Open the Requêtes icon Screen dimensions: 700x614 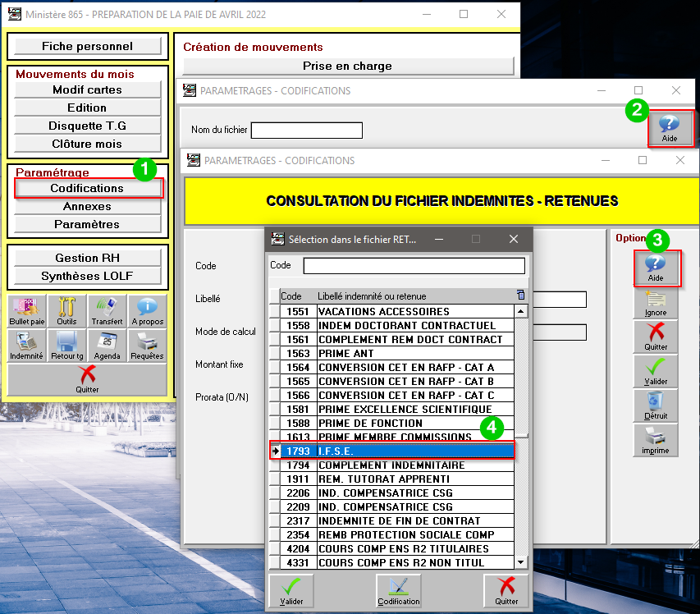pyautogui.click(x=147, y=346)
